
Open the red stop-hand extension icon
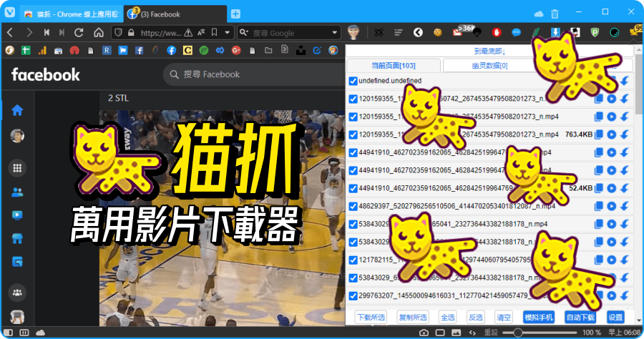[497, 32]
